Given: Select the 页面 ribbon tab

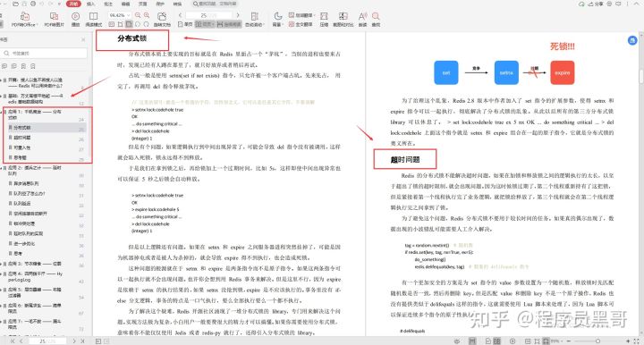Looking at the screenshot, I should click(142, 4).
